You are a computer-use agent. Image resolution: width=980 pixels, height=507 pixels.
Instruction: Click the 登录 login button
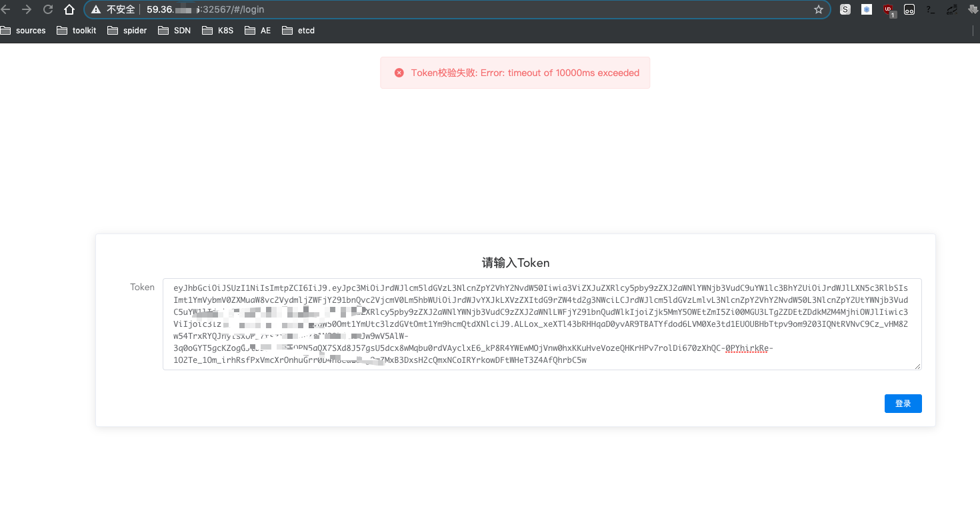903,403
